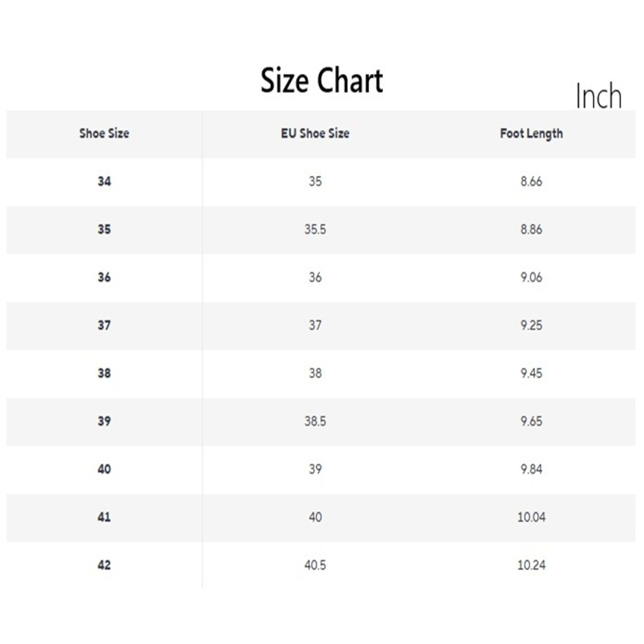This screenshot has width=644, height=644.
Task: Select the 10.24 foot length cell
Action: 531,565
